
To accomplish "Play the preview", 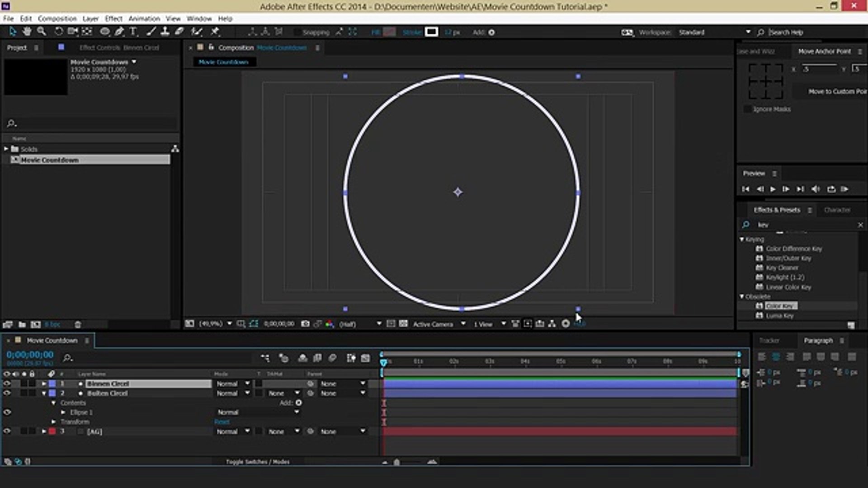I will click(773, 189).
